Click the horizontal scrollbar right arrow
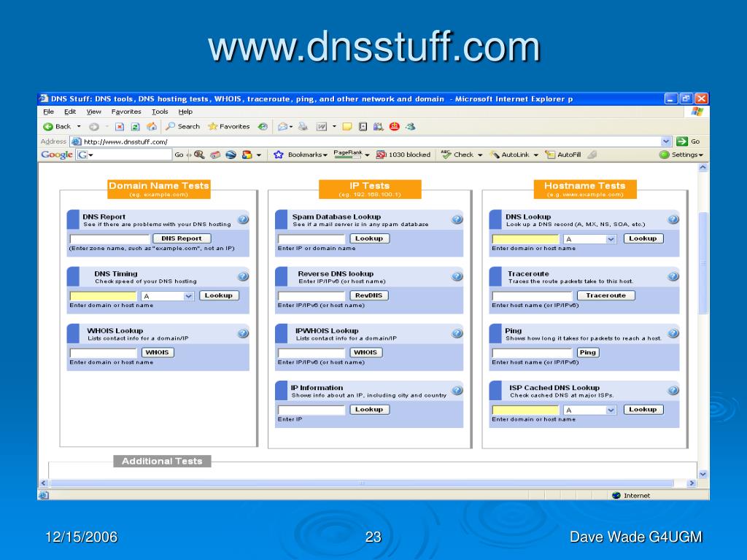Screen dimensions: 747x560 (x=692, y=483)
